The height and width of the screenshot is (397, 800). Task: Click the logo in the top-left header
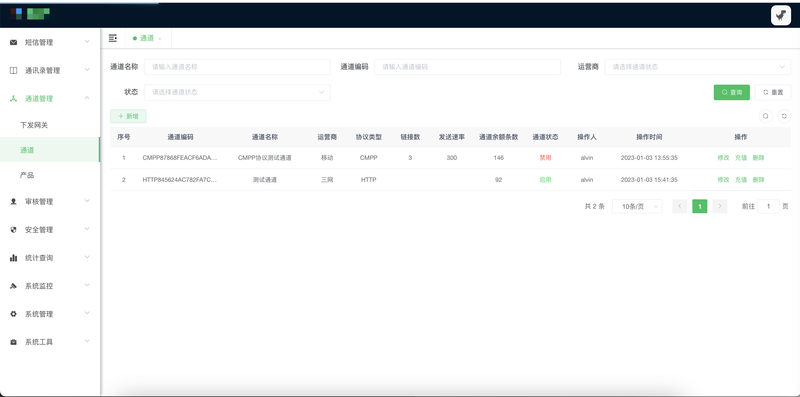click(x=30, y=14)
